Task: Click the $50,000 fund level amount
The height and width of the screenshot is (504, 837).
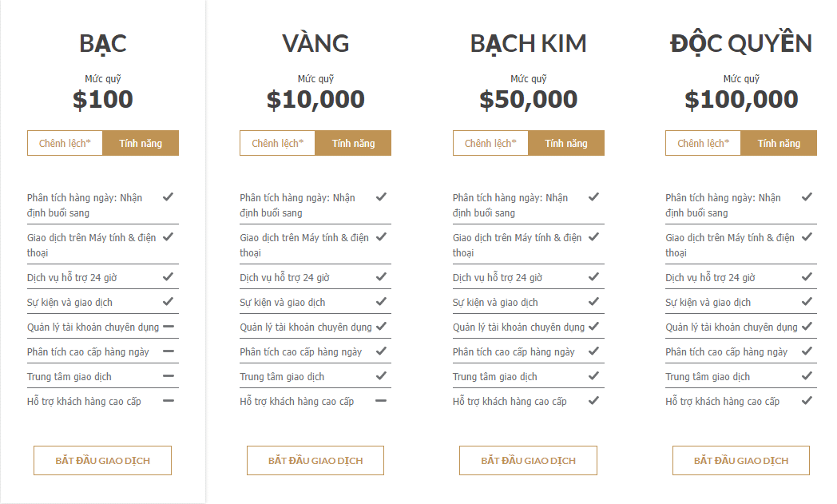Action: (x=529, y=99)
